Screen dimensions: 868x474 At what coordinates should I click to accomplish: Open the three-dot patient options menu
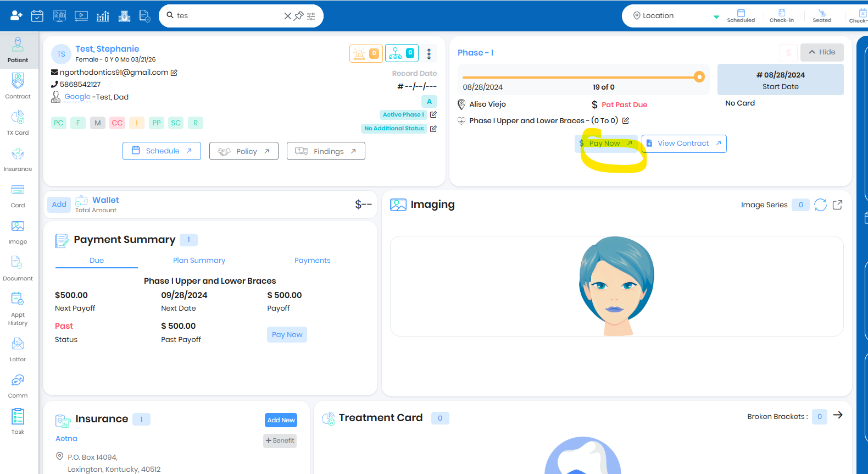pos(429,53)
